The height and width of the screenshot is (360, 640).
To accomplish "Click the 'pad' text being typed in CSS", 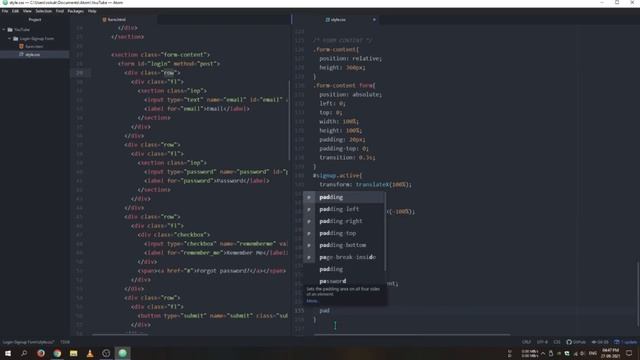I will click(325, 311).
